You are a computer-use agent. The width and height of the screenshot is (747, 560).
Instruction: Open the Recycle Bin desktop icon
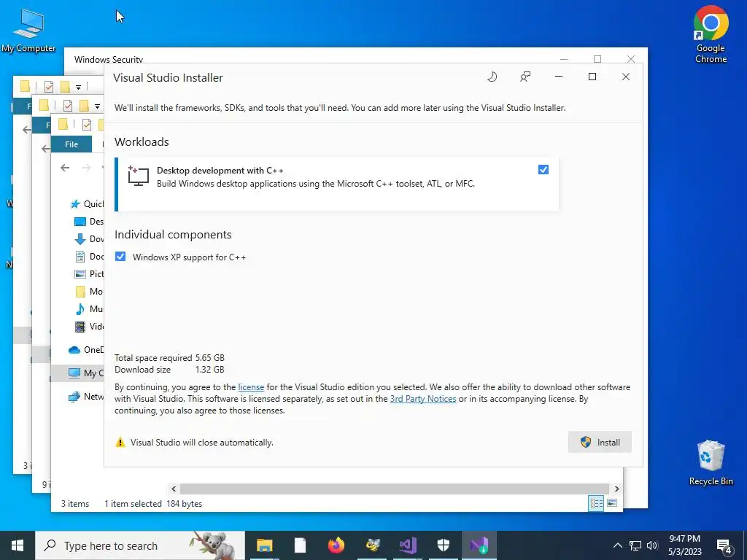tap(711, 463)
